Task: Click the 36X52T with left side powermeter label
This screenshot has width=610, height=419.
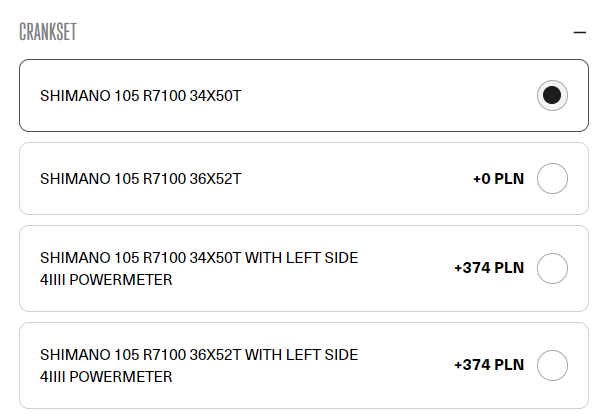Action: pos(198,355)
